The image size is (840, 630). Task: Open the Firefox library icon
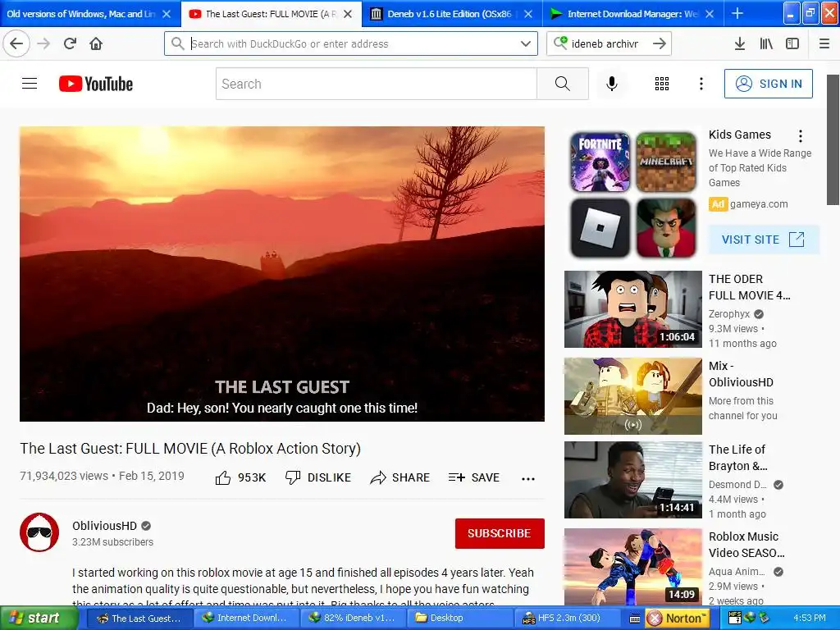coord(766,43)
